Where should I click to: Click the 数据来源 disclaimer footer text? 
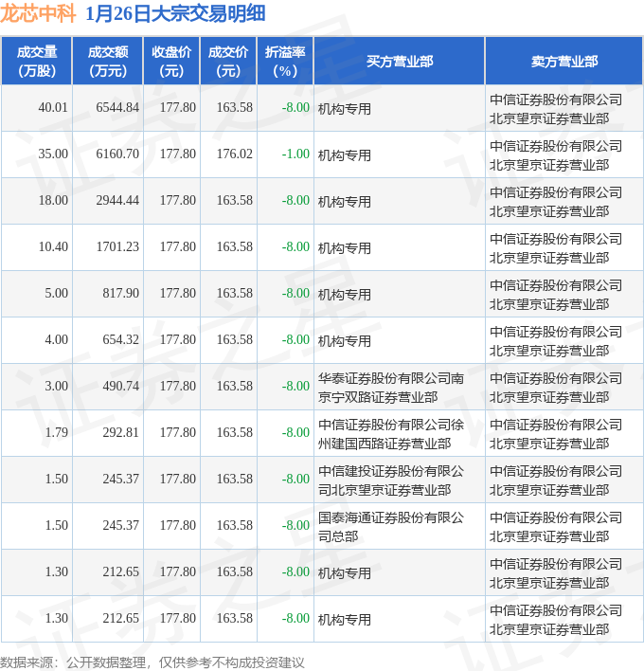point(152,662)
